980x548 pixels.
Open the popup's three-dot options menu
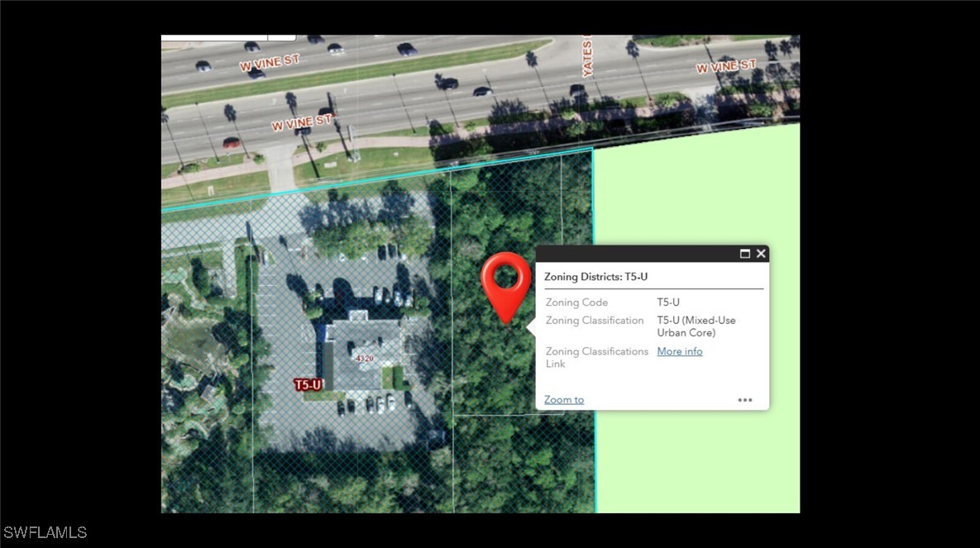[x=745, y=400]
